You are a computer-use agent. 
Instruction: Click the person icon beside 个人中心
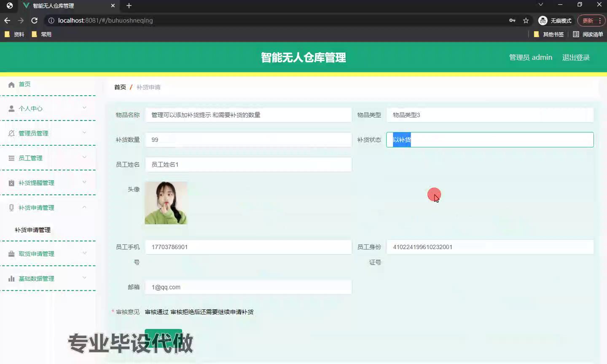click(x=11, y=109)
